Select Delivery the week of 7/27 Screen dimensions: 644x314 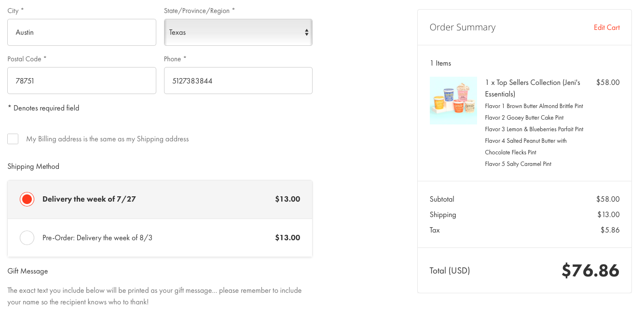click(27, 199)
